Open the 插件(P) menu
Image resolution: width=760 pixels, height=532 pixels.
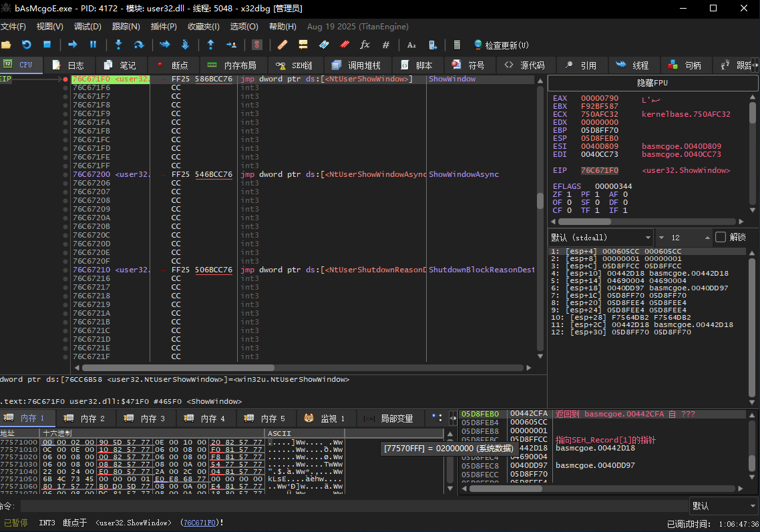click(164, 27)
